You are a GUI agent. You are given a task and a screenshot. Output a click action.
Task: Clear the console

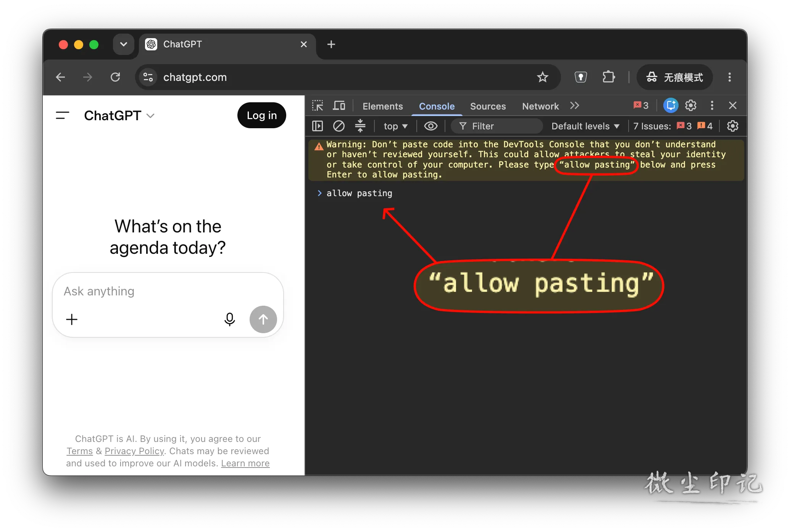(339, 126)
